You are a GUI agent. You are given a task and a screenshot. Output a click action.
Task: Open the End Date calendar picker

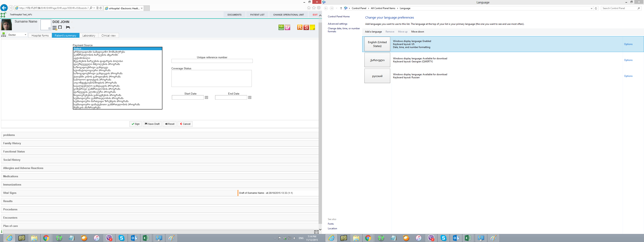250,97
